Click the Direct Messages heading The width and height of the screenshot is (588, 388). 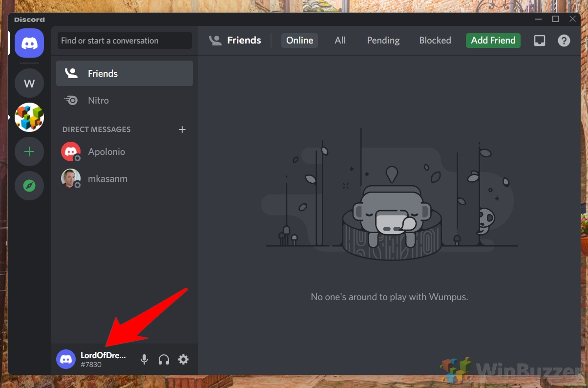point(97,129)
